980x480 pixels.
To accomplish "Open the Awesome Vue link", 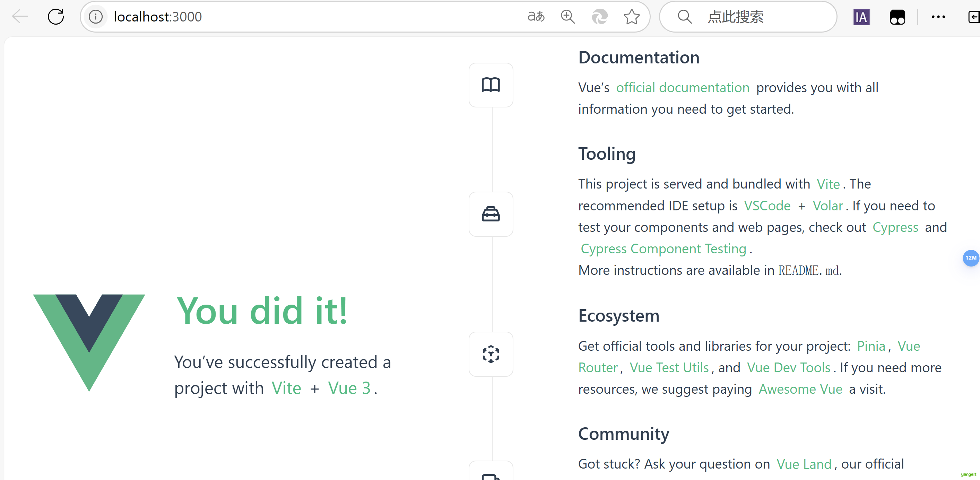I will (x=800, y=390).
